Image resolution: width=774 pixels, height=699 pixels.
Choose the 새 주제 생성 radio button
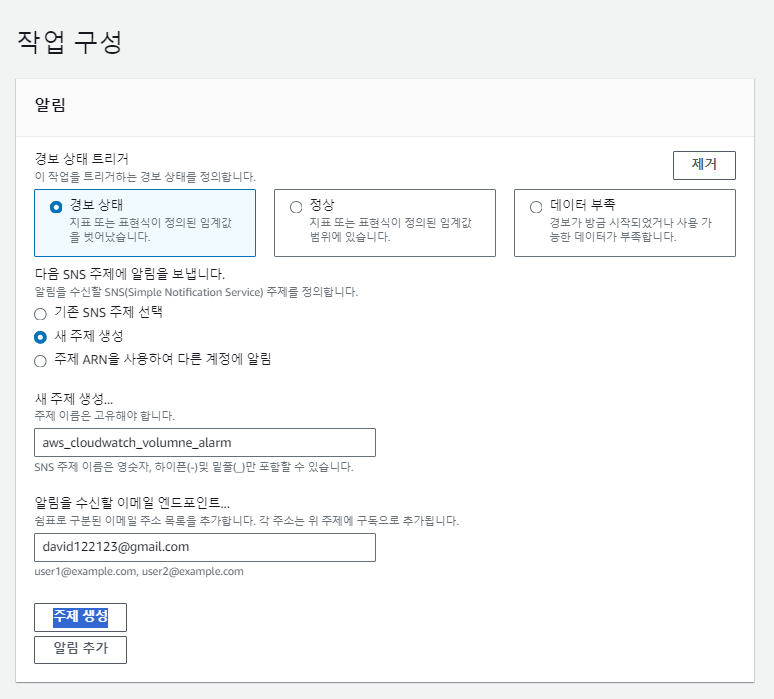pyautogui.click(x=41, y=337)
